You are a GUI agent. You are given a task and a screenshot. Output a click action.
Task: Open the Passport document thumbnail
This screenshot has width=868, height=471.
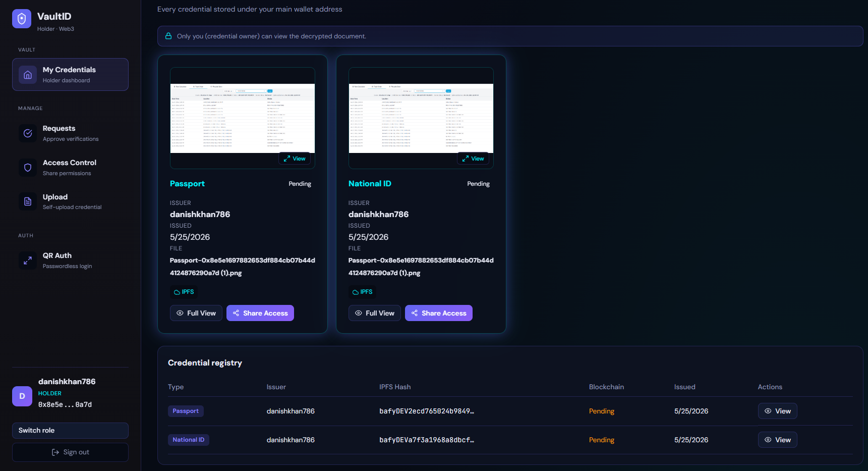click(243, 118)
